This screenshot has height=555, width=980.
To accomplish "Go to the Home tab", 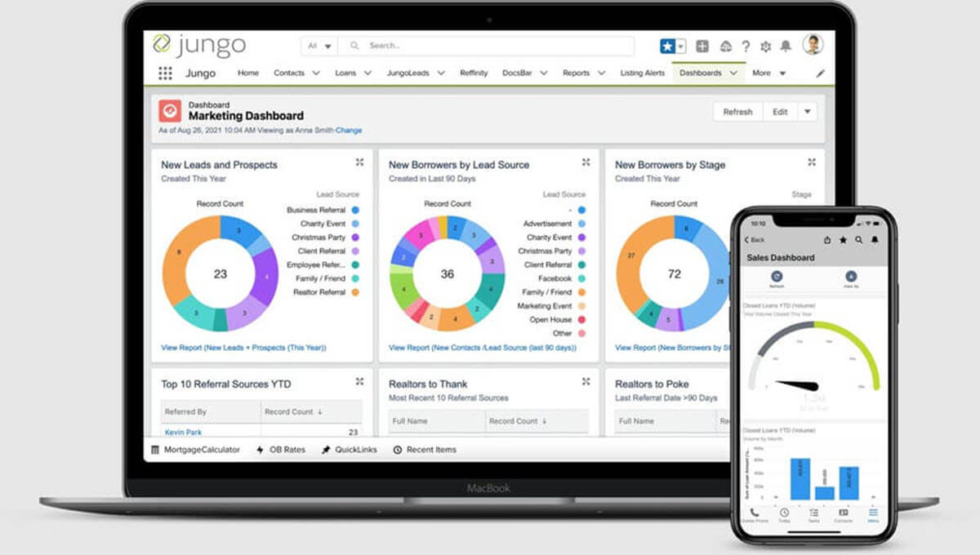I will coord(248,73).
